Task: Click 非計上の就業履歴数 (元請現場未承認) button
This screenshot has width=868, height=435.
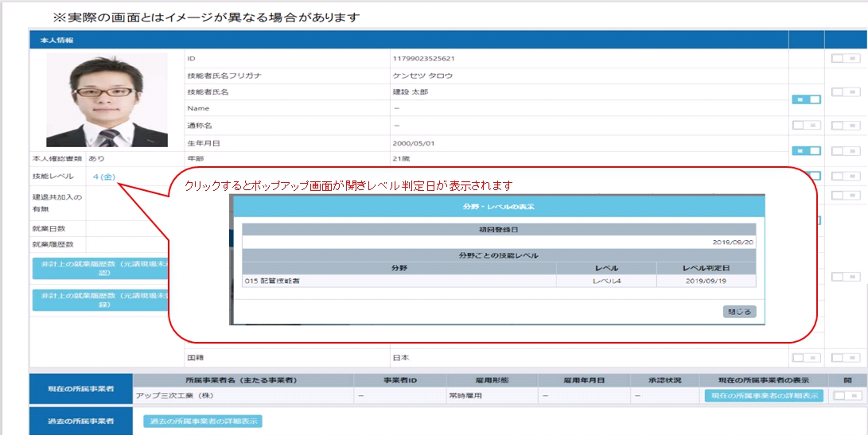Action: tap(98, 268)
